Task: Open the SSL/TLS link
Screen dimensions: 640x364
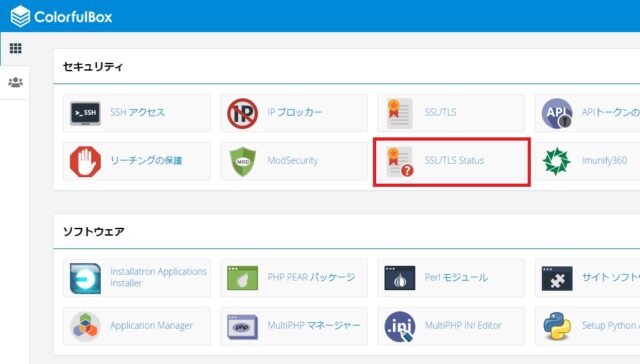Action: 440,112
